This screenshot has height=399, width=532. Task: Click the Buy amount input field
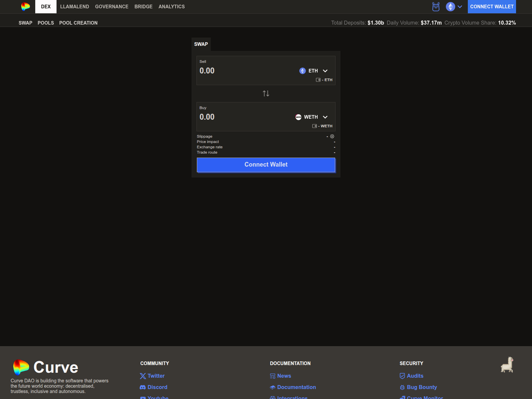coord(244,117)
